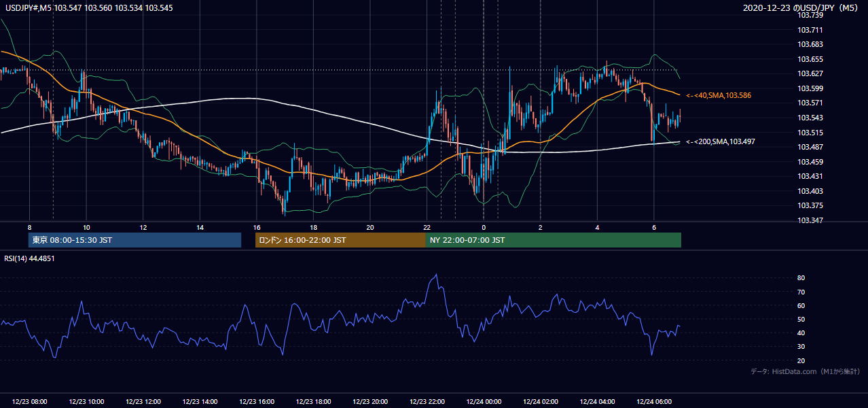Viewport: 868px width, 408px height.
Task: Click the bottom date label 12/24 00:00
Action: 484,402
